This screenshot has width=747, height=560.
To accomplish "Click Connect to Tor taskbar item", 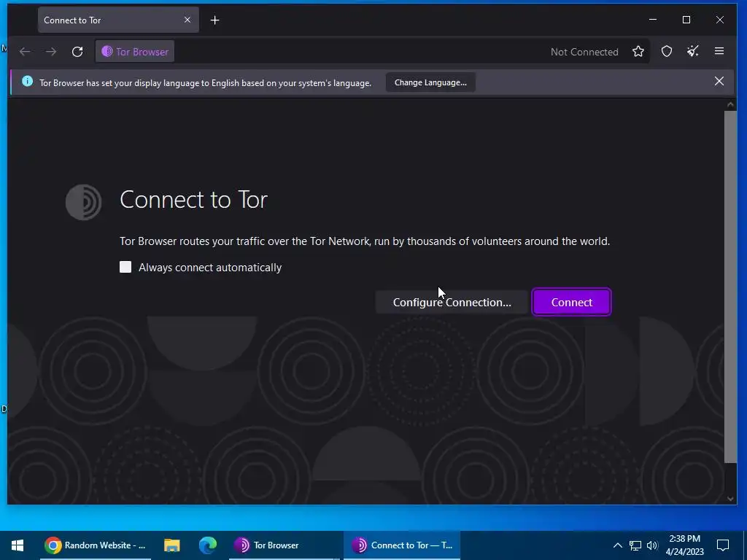I will pyautogui.click(x=402, y=545).
